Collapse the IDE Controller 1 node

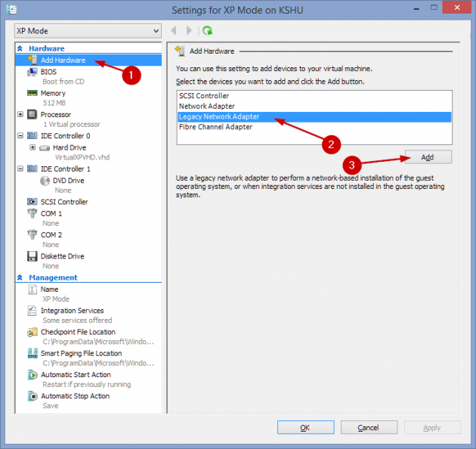tap(20, 169)
